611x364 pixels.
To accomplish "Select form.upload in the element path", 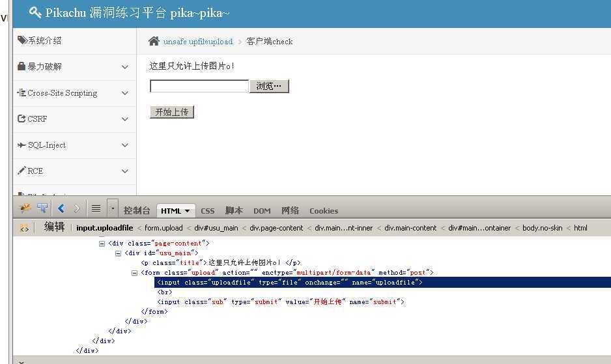I will [x=163, y=228].
